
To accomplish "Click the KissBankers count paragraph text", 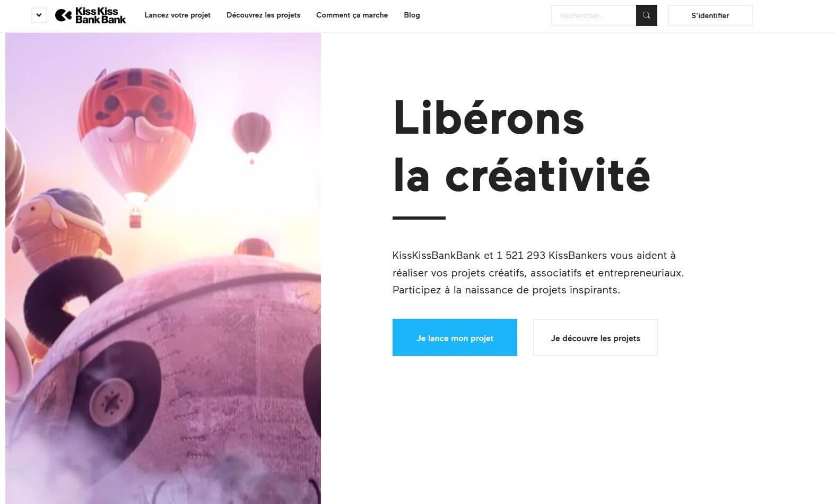I will click(x=538, y=273).
